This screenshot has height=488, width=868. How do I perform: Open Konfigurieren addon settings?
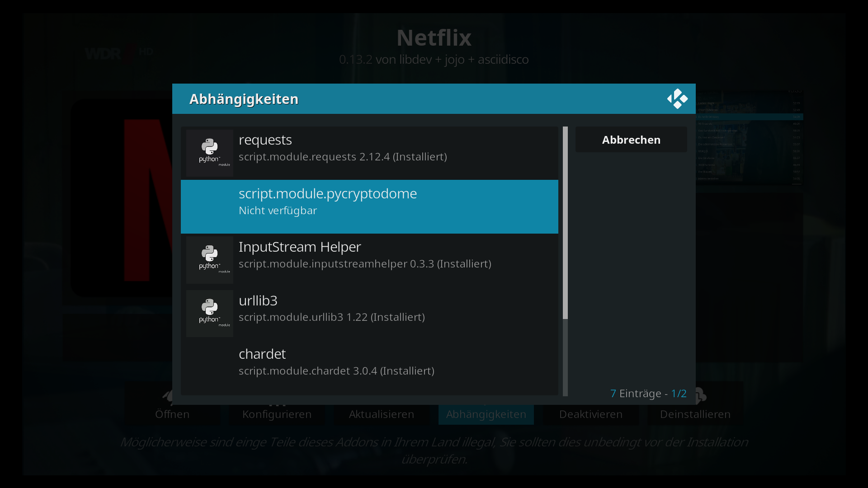277,414
